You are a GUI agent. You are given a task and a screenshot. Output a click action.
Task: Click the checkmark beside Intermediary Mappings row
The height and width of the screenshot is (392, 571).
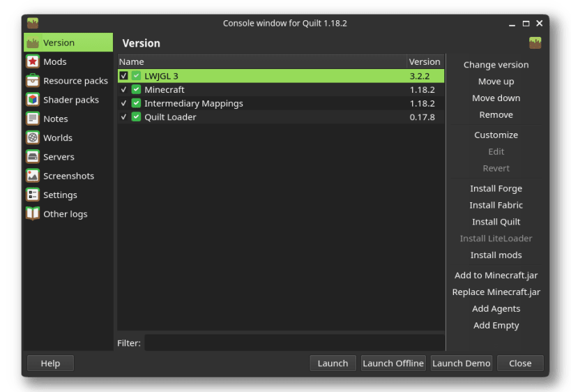point(124,103)
